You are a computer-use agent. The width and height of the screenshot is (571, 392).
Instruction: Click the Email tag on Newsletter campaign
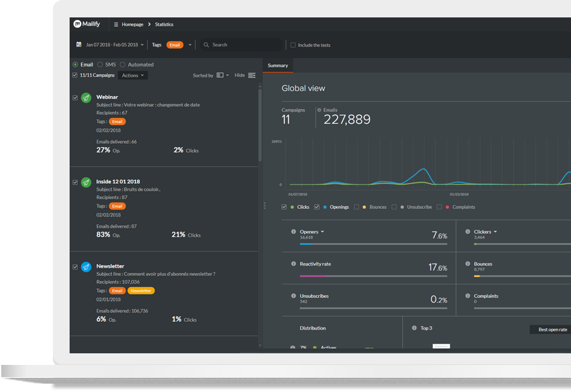(117, 290)
